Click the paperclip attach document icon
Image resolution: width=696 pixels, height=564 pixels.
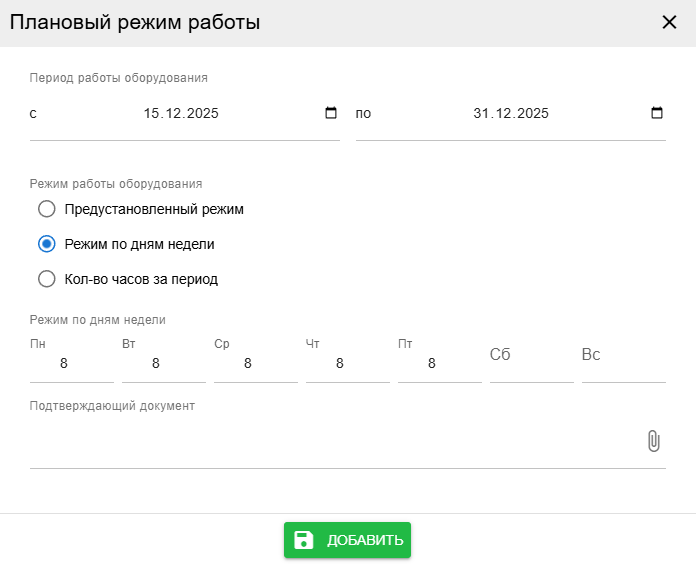point(653,441)
